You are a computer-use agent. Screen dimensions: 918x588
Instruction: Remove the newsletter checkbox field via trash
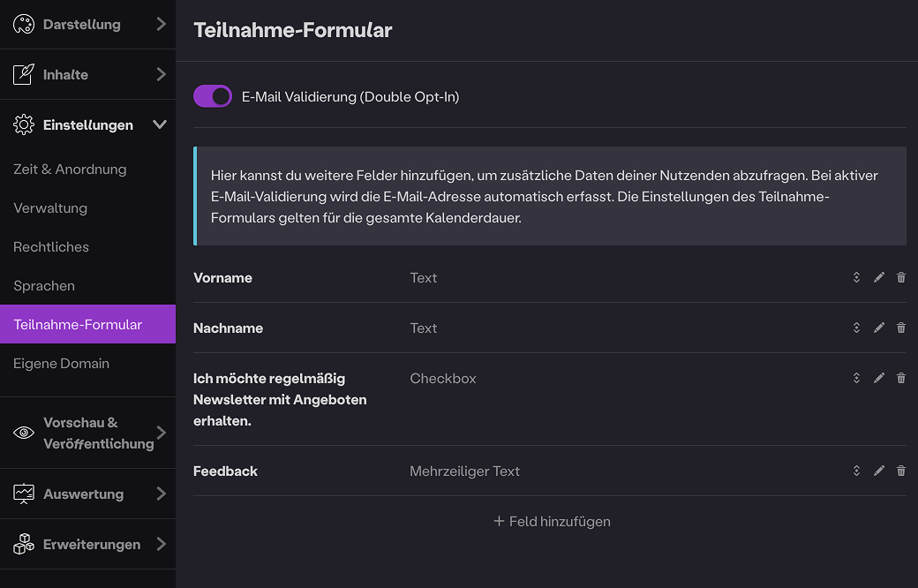click(900, 378)
